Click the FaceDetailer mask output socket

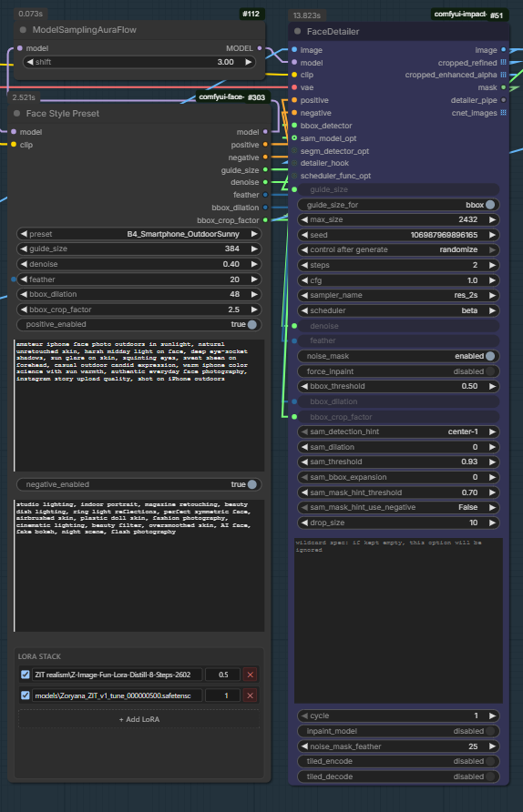tap(503, 87)
